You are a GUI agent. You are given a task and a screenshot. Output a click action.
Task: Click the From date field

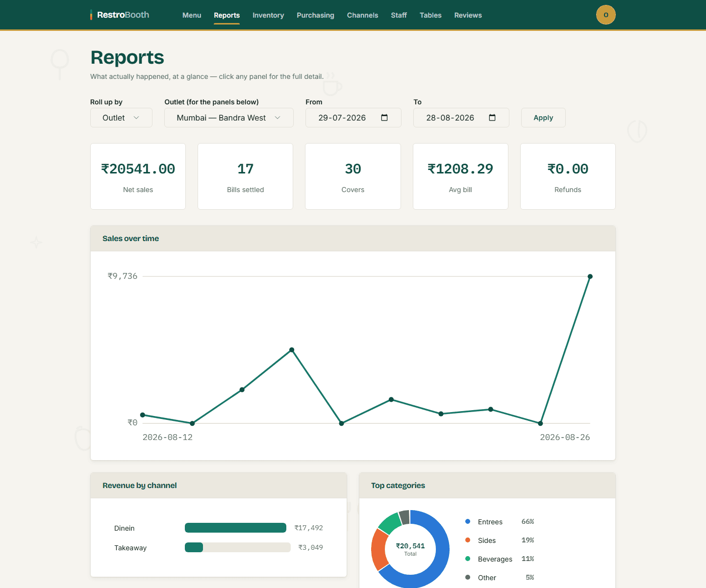pos(353,118)
